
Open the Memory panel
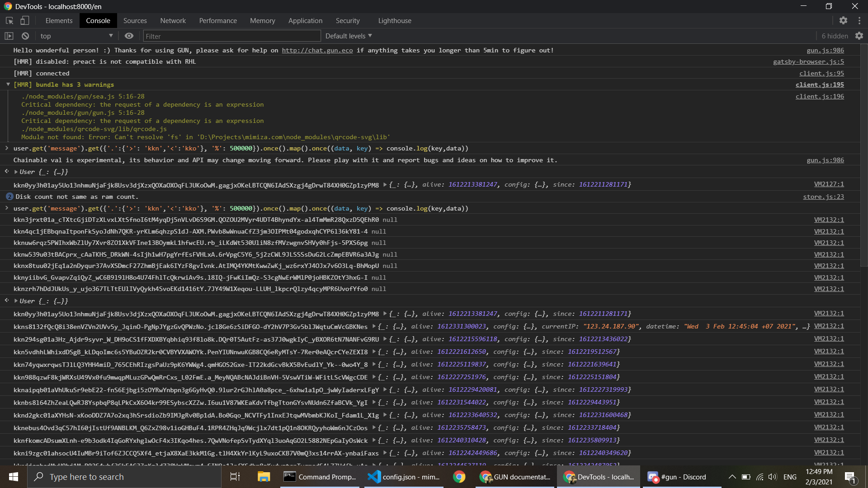pos(262,20)
